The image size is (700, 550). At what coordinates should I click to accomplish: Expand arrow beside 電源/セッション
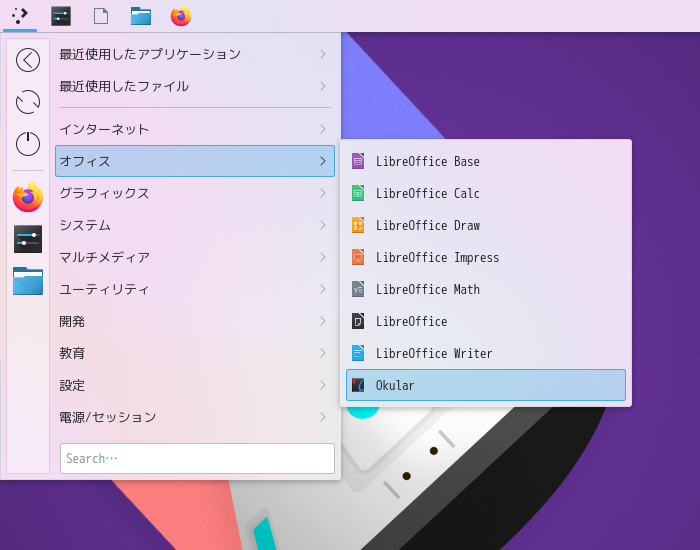pos(323,417)
